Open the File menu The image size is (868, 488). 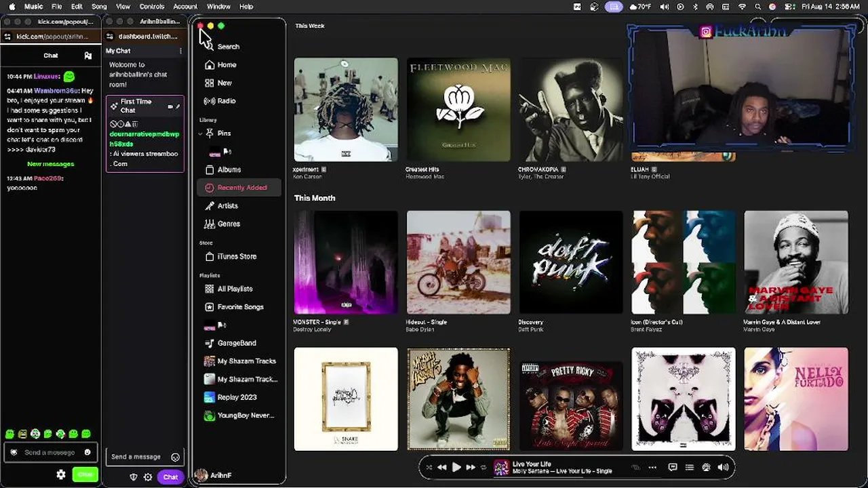[x=57, y=7]
